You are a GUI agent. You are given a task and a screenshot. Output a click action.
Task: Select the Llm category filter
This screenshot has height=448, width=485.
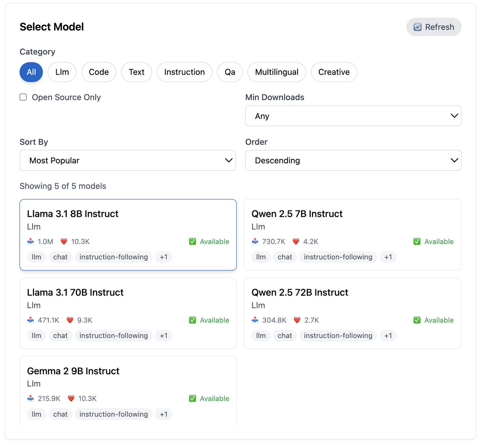[x=62, y=72]
